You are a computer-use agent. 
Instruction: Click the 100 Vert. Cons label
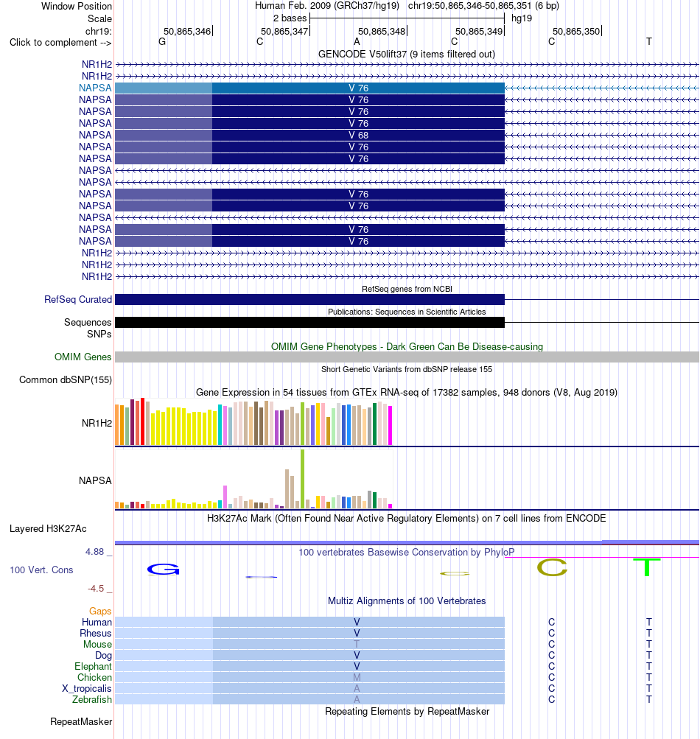(x=41, y=570)
